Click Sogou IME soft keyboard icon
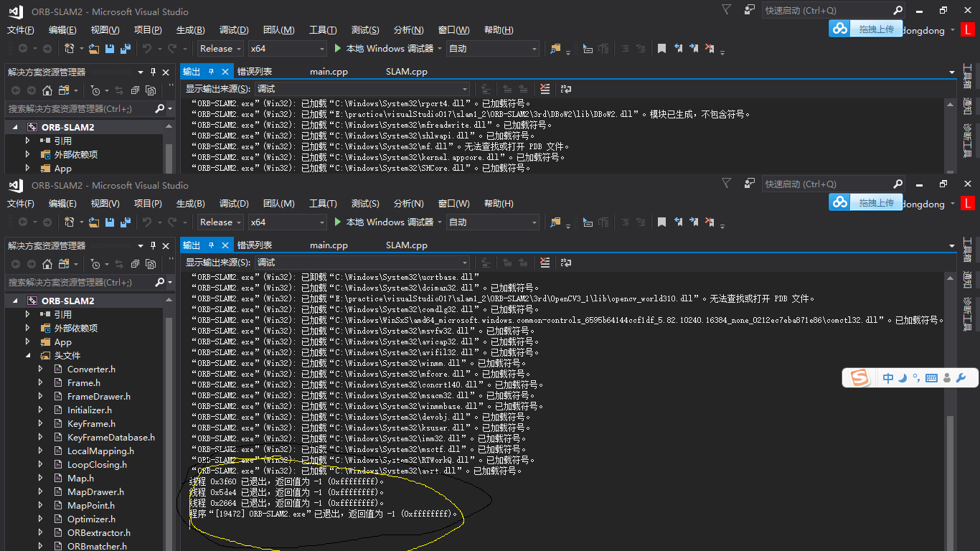This screenshot has height=551, width=980. pos(932,378)
